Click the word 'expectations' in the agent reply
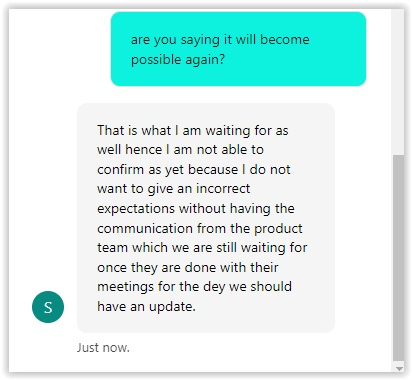Image resolution: width=412 pixels, height=380 pixels. (136, 209)
